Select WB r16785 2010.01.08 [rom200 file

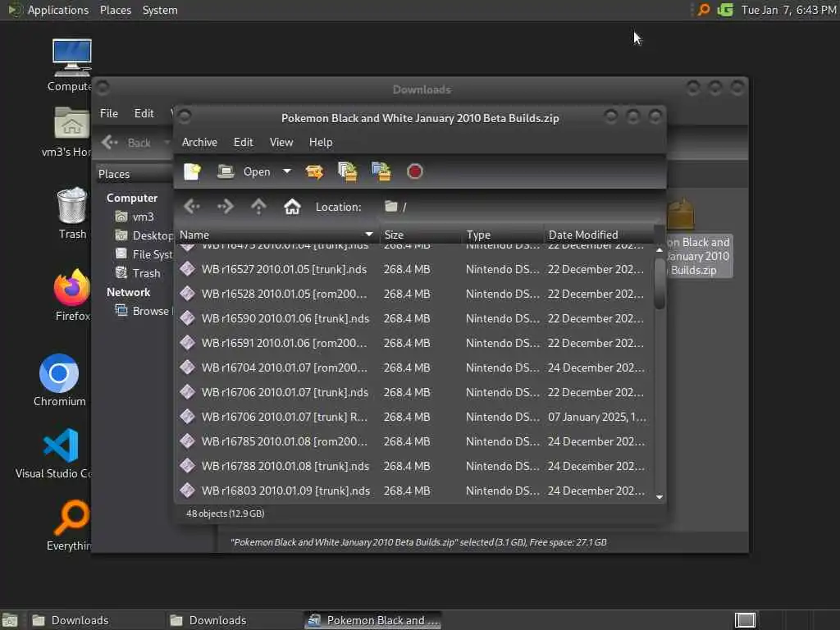point(413,441)
